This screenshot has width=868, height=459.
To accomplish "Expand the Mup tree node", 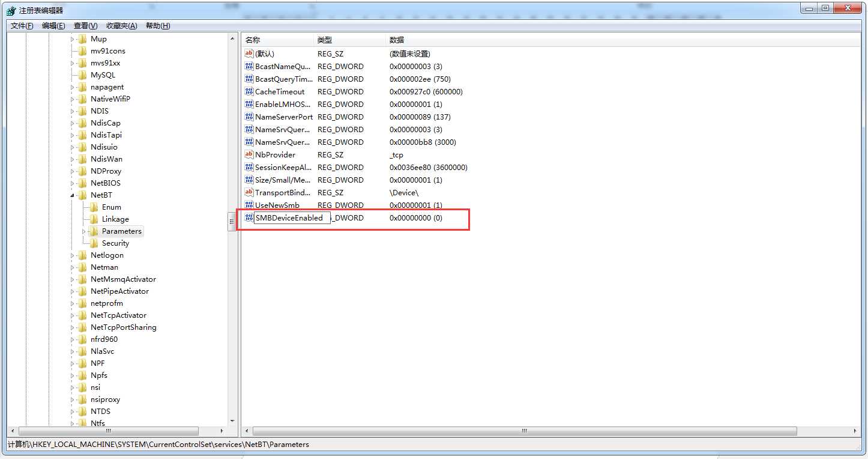I will 73,39.
